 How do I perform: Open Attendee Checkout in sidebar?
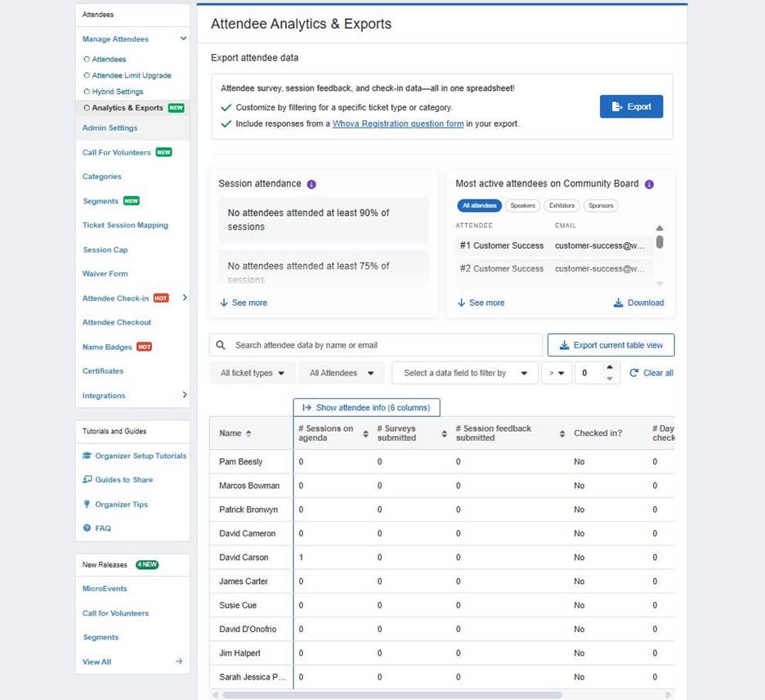pos(117,322)
